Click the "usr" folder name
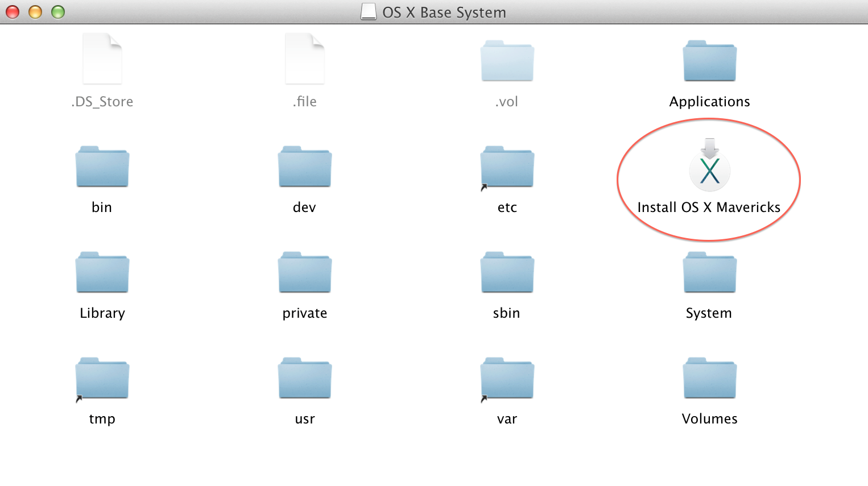The height and width of the screenshot is (486, 868). [305, 419]
